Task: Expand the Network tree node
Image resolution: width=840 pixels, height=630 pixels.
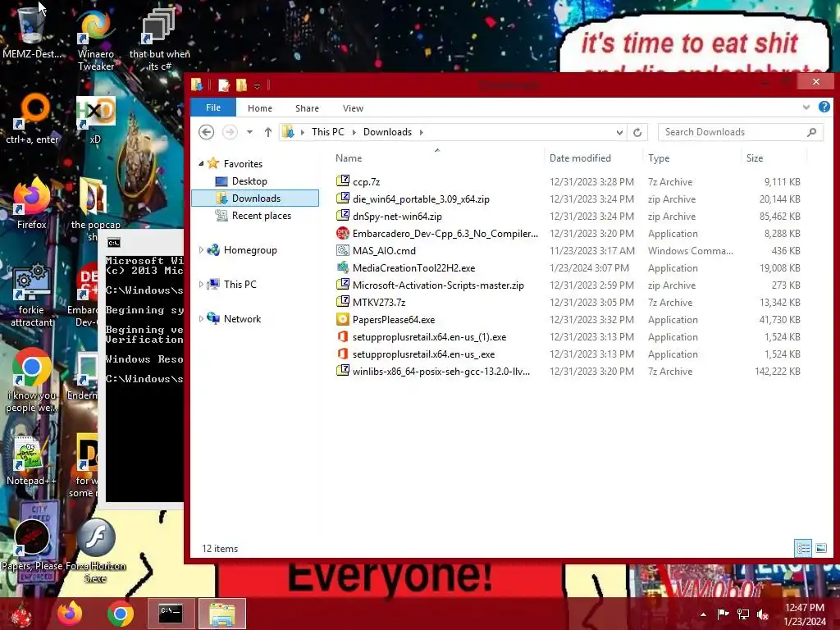Action: [x=201, y=318]
